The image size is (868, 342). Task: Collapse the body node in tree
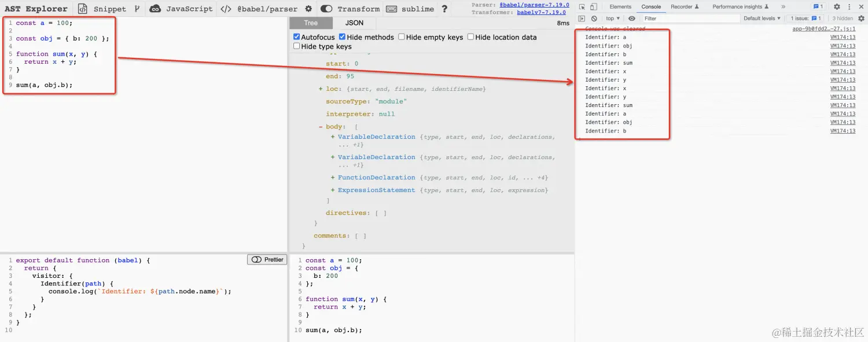[x=321, y=127]
